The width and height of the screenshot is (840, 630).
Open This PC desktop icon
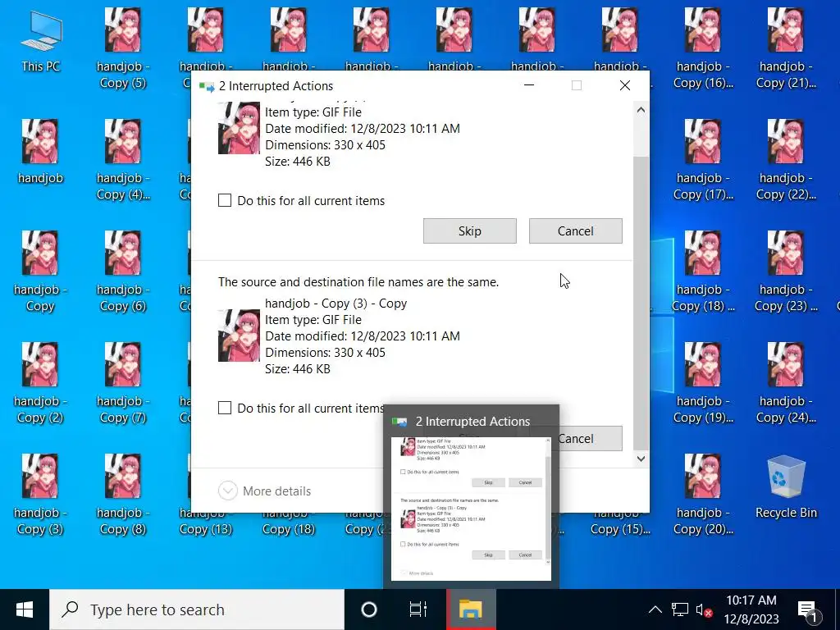41,42
